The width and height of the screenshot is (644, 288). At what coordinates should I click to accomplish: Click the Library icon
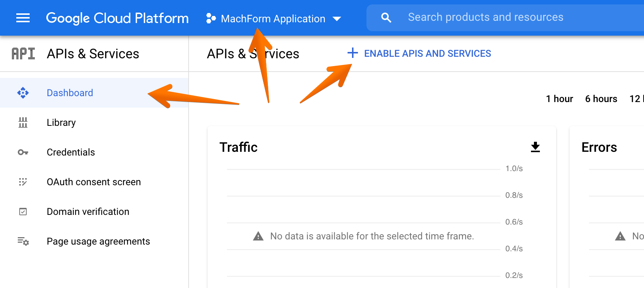coord(23,122)
